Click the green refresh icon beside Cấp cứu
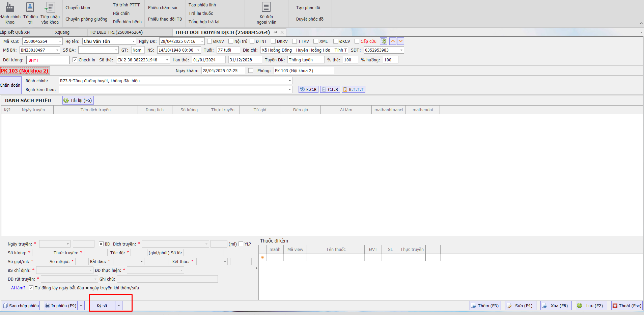 coord(384,41)
